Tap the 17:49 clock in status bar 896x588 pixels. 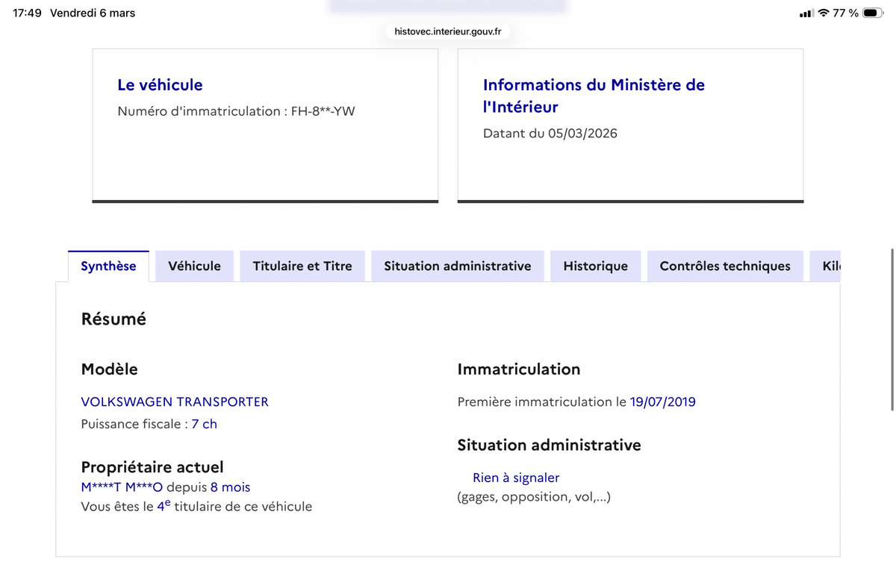click(27, 13)
